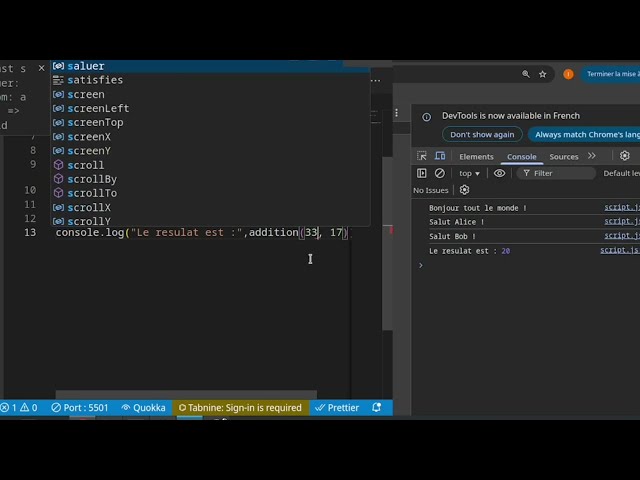The width and height of the screenshot is (640, 480).
Task: Choose the 'screenX' suggestion
Action: click(x=210, y=137)
